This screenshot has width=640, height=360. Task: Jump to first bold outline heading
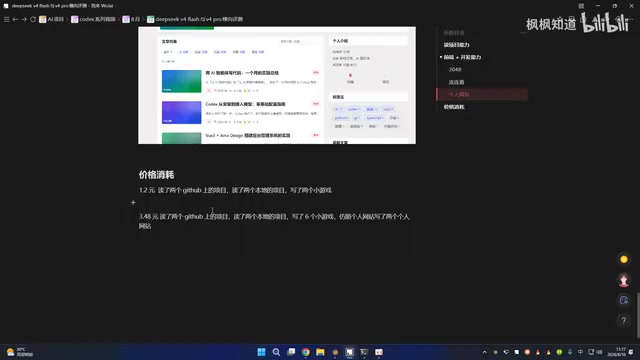(456, 45)
